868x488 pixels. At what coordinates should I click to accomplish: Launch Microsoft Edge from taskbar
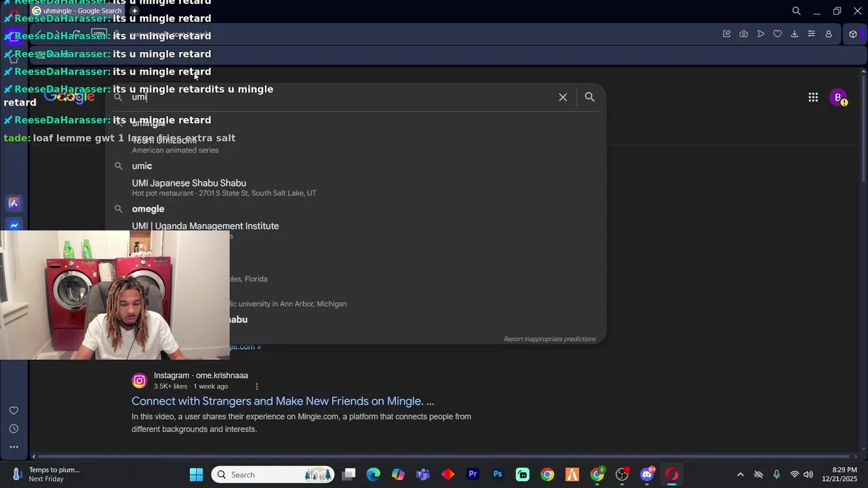(374, 474)
